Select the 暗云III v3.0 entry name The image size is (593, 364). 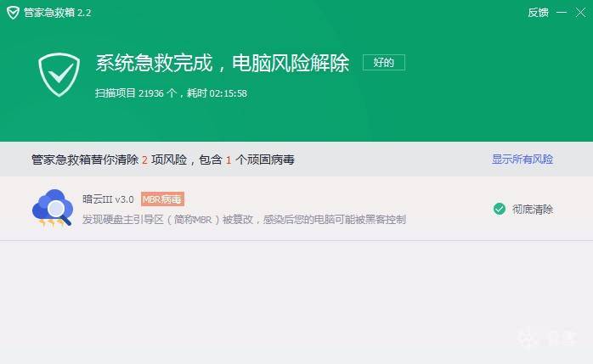[108, 199]
